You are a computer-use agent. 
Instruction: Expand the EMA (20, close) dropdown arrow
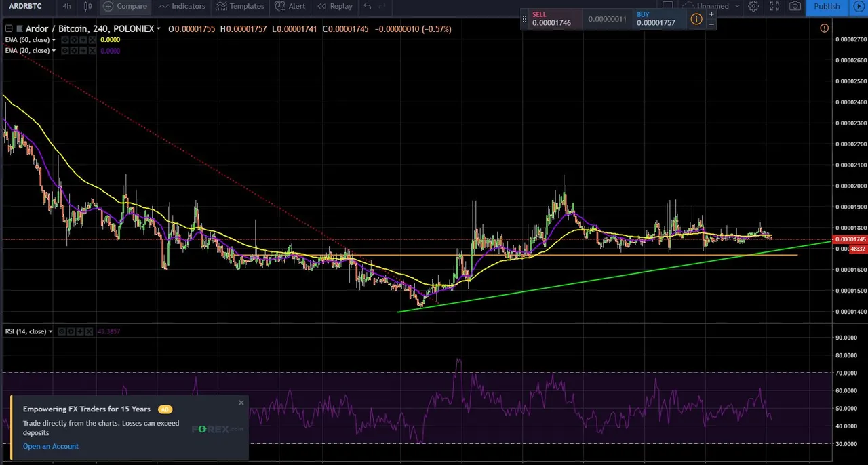52,51
